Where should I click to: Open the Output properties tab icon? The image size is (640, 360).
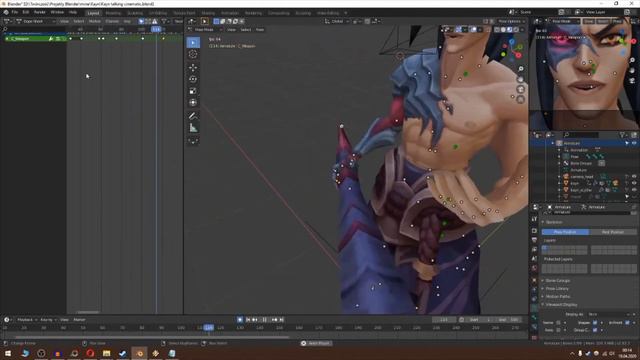click(x=534, y=240)
